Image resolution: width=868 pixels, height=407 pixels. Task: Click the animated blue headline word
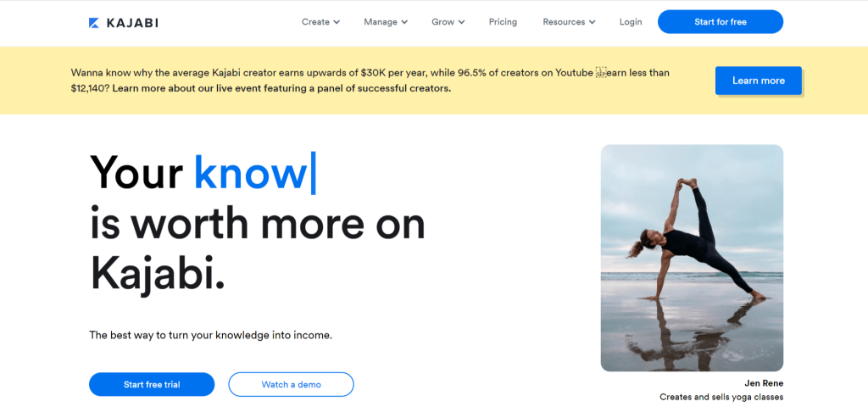(x=251, y=172)
